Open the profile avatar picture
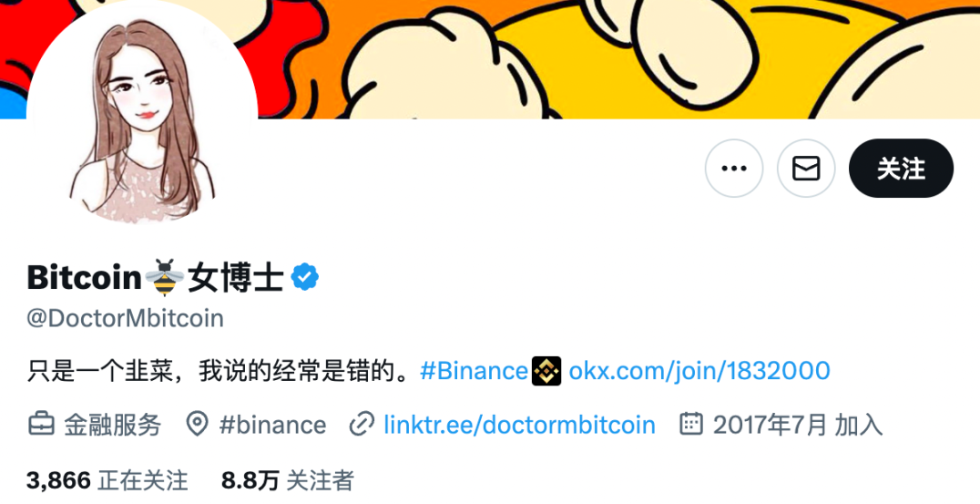The height and width of the screenshot is (504, 980). [x=142, y=116]
